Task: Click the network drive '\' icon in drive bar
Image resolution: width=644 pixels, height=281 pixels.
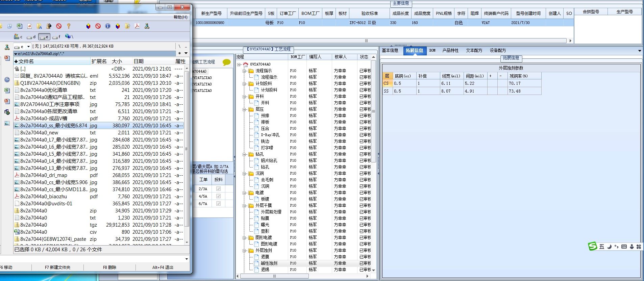Action: (x=69, y=36)
